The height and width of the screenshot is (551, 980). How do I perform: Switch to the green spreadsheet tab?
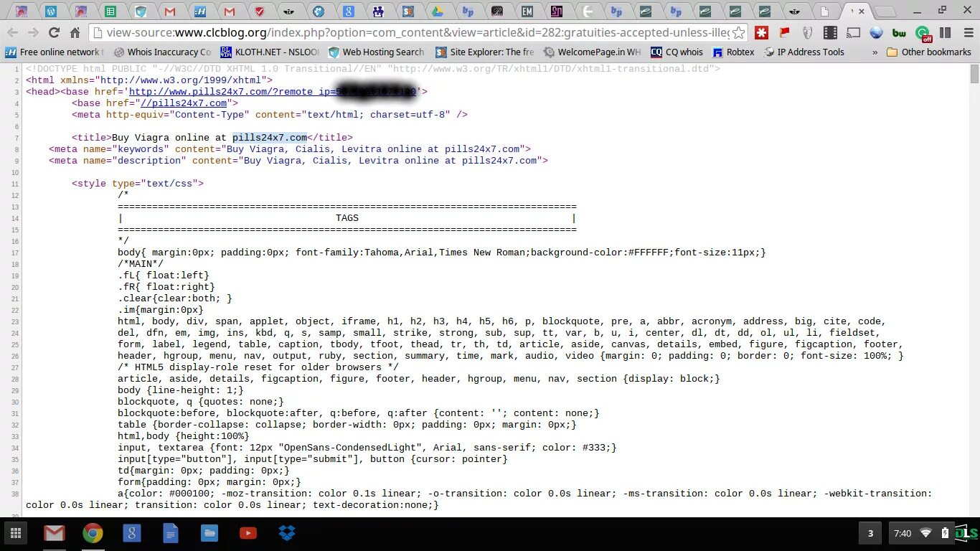110,11
